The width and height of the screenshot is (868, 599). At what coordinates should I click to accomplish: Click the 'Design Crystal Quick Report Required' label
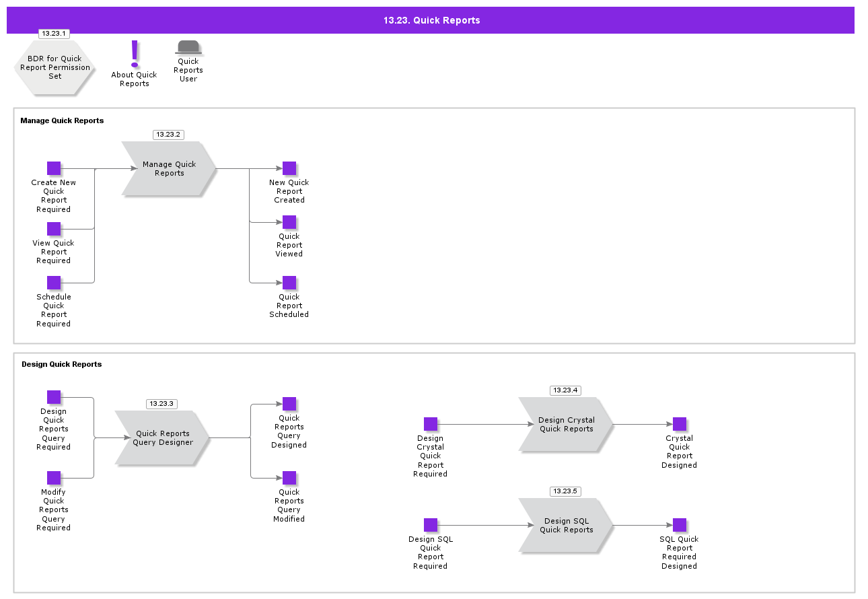431,456
